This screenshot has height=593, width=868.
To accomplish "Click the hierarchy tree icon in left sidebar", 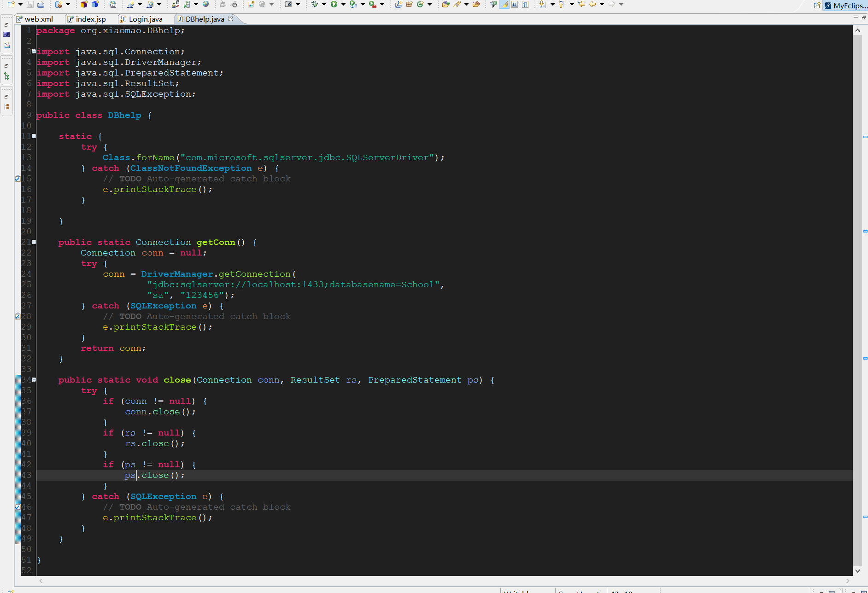I will 6,76.
